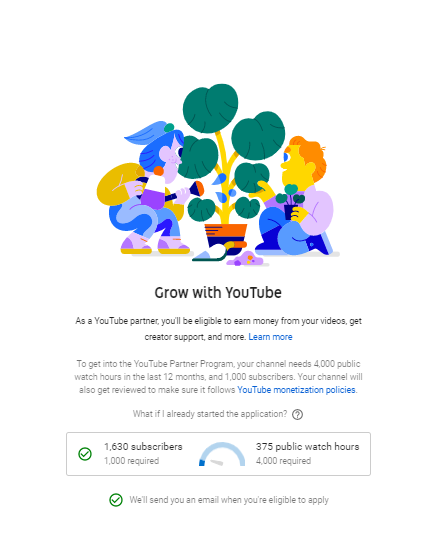Click the 1,630 subscribers text
This screenshot has width=433, height=549.
click(143, 446)
